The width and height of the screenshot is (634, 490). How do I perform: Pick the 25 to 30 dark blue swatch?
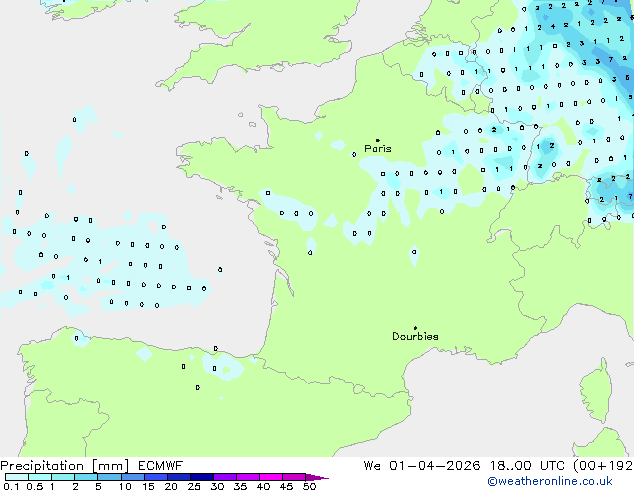[x=201, y=477]
